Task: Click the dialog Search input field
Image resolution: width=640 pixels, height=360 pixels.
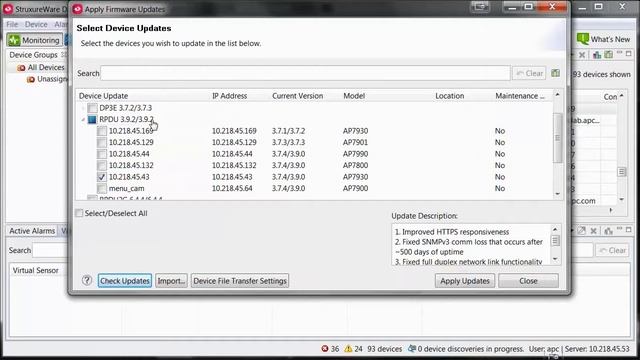Action: pyautogui.click(x=305, y=73)
